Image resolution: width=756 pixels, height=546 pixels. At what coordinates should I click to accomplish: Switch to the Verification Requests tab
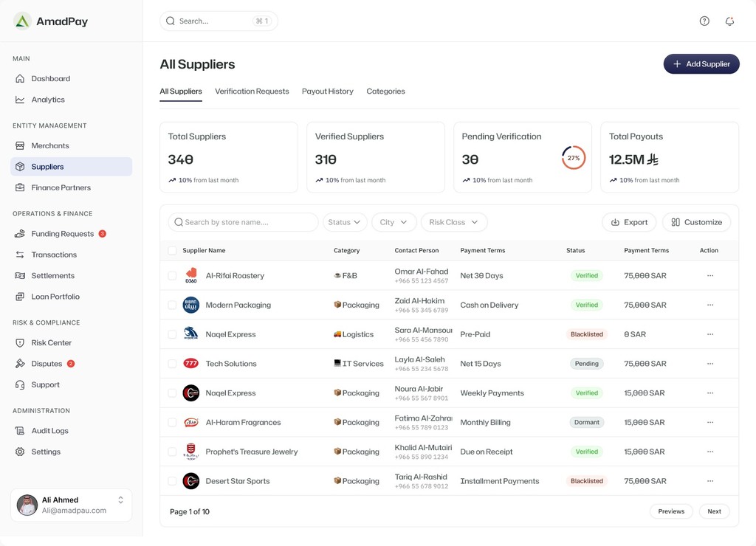point(252,91)
